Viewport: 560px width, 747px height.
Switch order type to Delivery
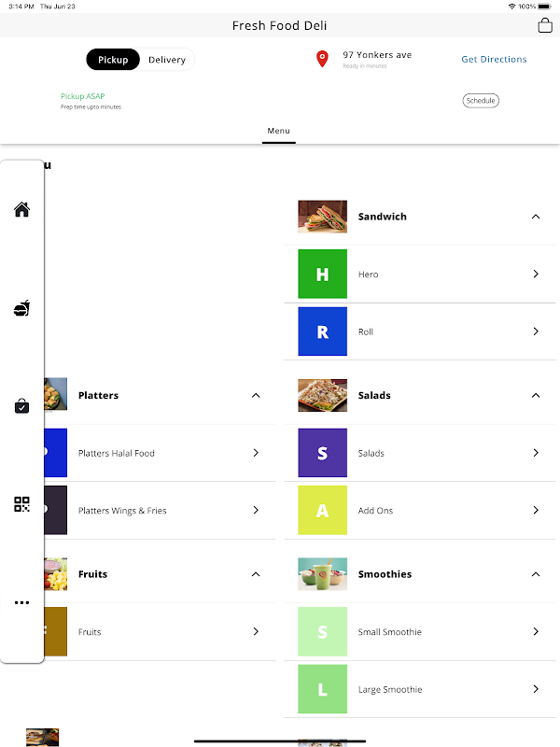coord(167,60)
